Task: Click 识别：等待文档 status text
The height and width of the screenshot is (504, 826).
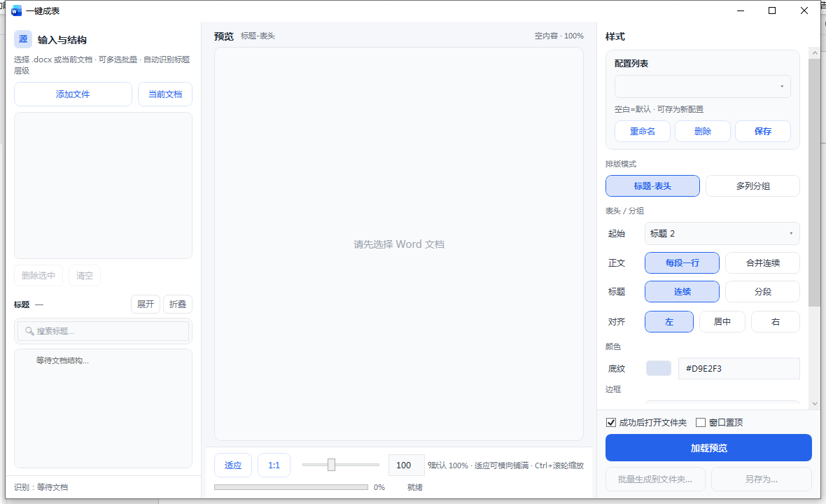Action: [41, 487]
